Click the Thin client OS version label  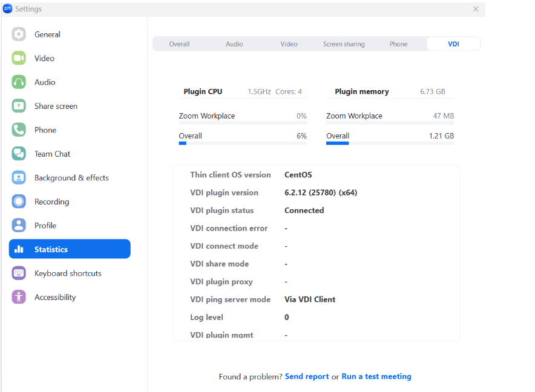(231, 175)
